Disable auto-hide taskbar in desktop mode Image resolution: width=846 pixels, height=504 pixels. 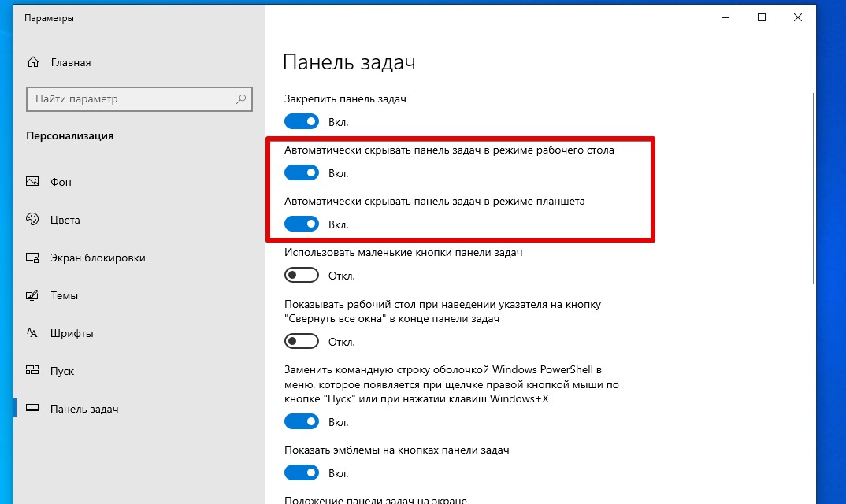click(302, 172)
